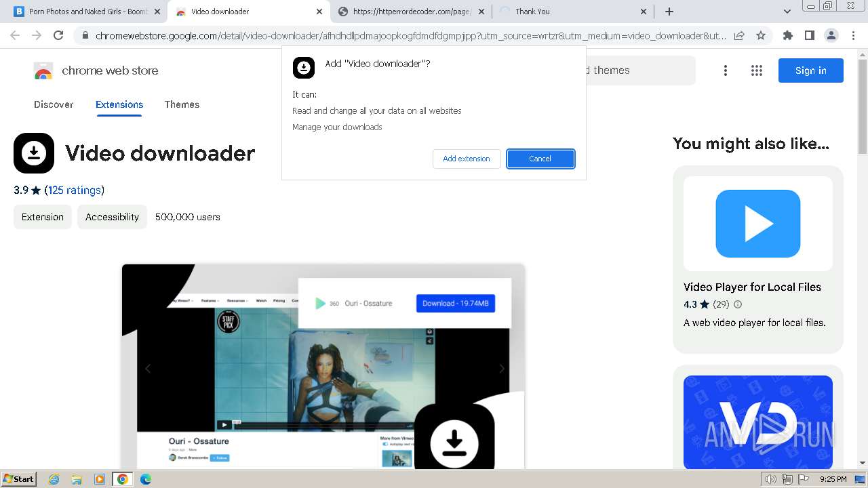Click the screenshot carousel next arrow
Image resolution: width=868 pixels, height=488 pixels.
pos(502,369)
